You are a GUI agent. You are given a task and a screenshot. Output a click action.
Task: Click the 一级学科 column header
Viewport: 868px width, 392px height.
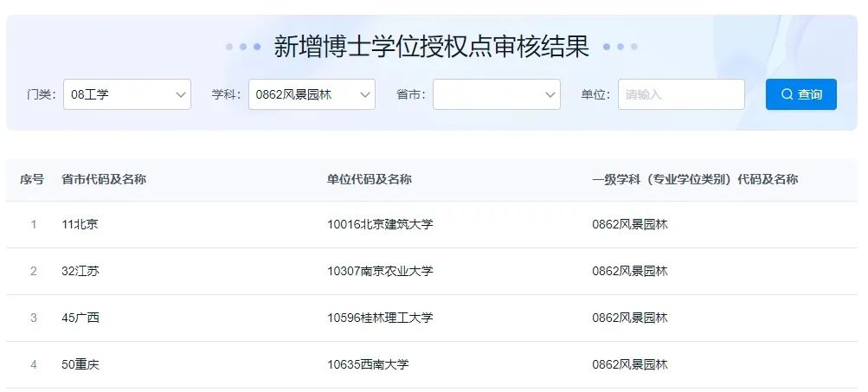click(694, 179)
